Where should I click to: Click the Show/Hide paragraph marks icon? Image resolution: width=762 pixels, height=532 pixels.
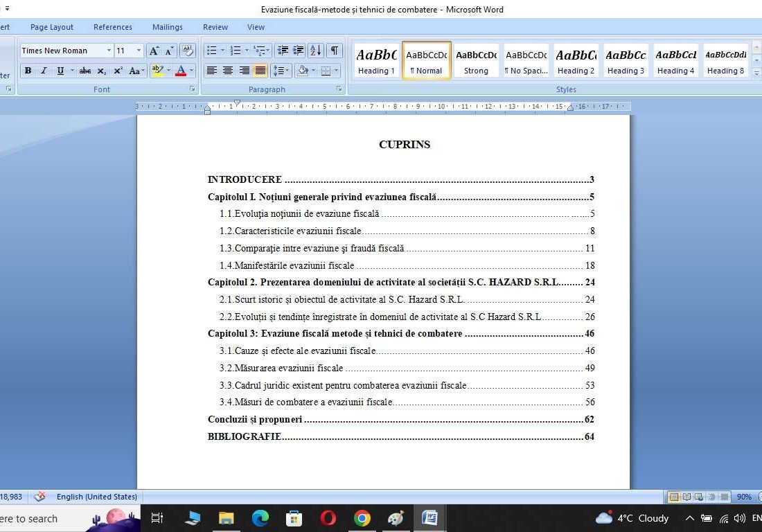335,51
